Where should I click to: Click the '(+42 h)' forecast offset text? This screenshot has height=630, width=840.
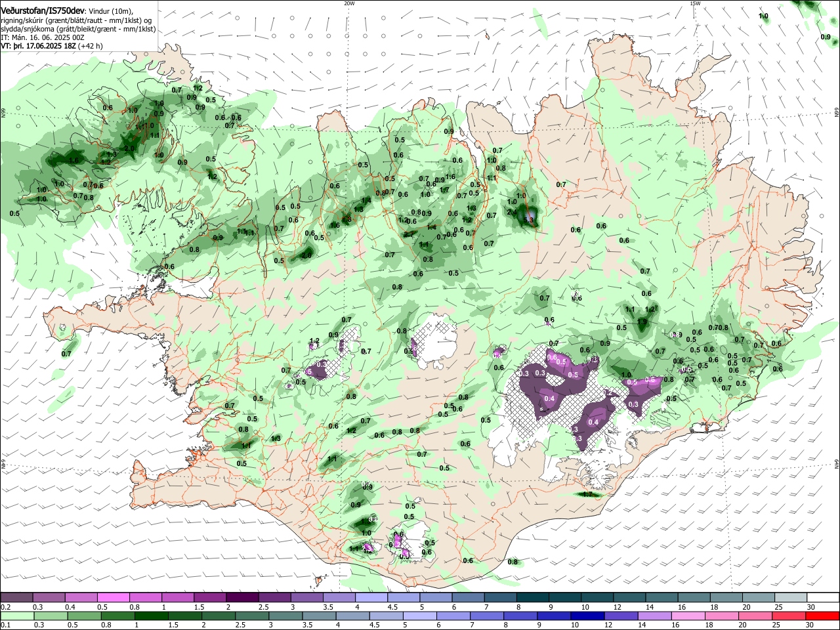(91, 47)
